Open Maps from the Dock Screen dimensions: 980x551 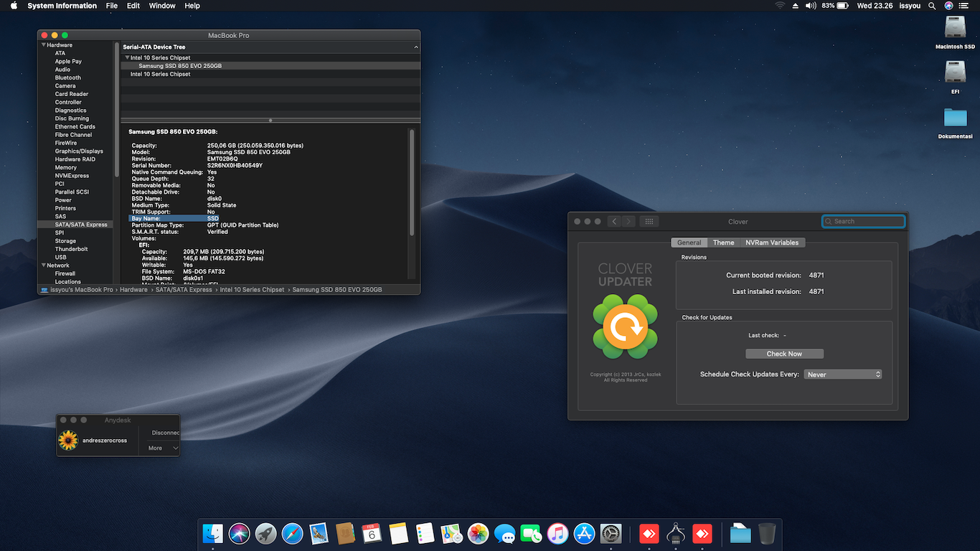451,533
